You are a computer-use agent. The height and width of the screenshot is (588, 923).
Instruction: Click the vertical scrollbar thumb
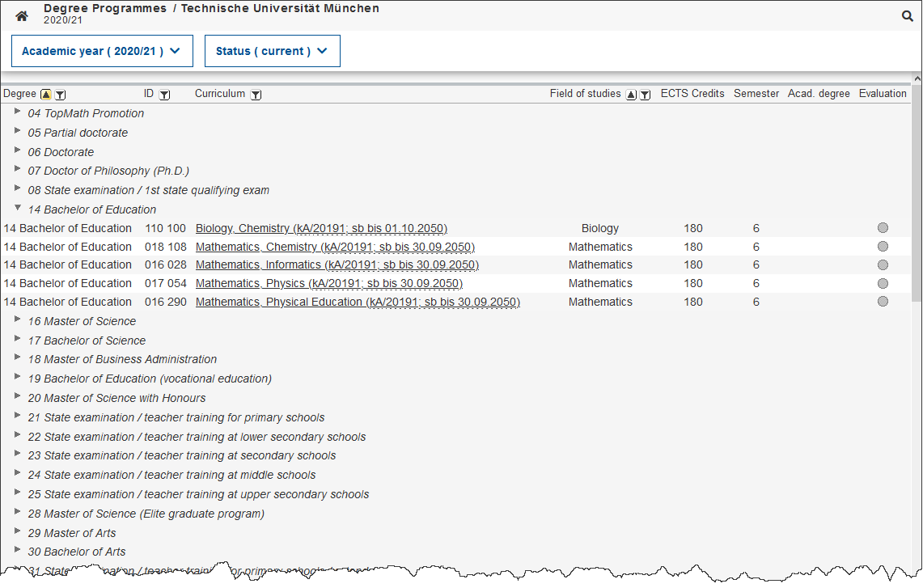917,194
